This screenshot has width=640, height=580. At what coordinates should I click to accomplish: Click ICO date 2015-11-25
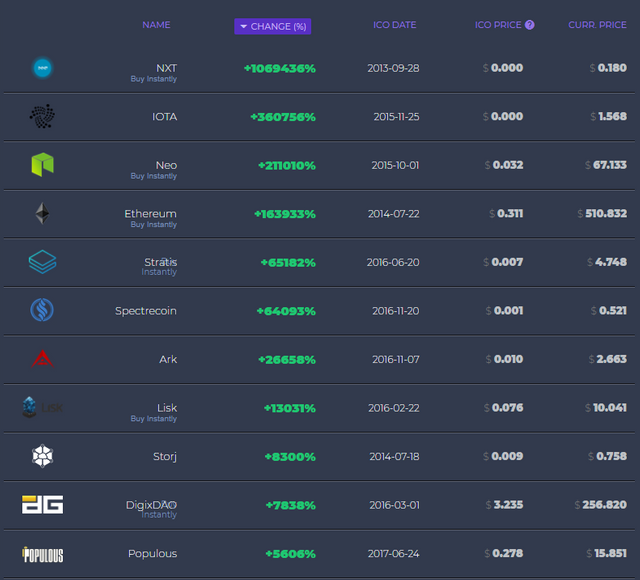coord(397,117)
